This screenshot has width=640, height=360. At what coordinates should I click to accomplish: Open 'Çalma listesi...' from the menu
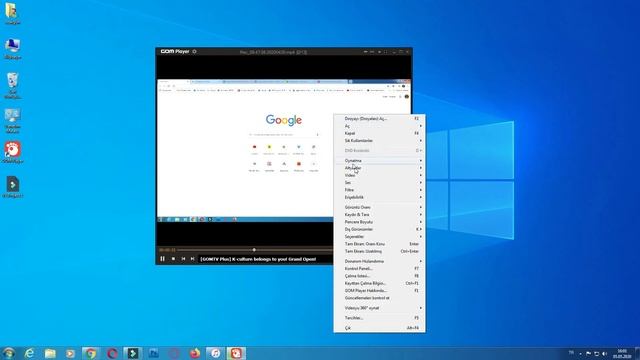[380, 276]
